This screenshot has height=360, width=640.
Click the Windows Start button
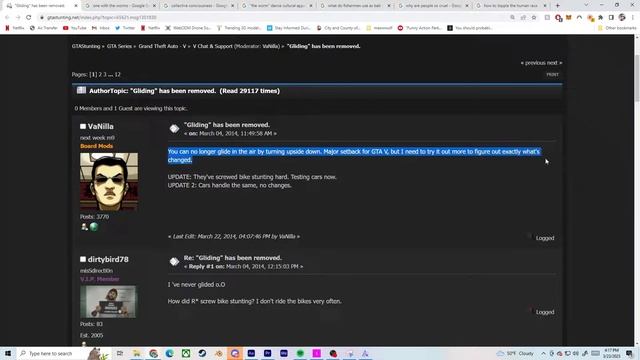coord(8,353)
